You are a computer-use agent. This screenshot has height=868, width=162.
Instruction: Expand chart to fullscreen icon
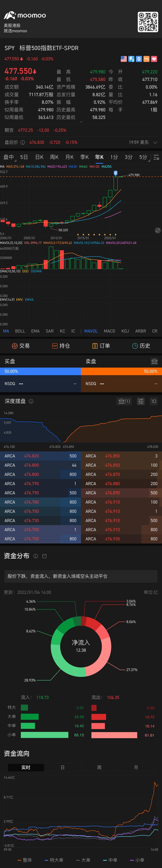[x=158, y=230]
